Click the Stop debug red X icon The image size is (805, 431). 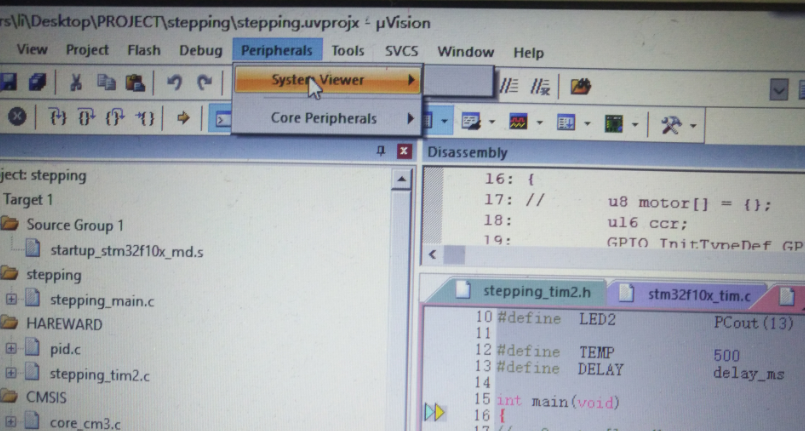click(17, 118)
